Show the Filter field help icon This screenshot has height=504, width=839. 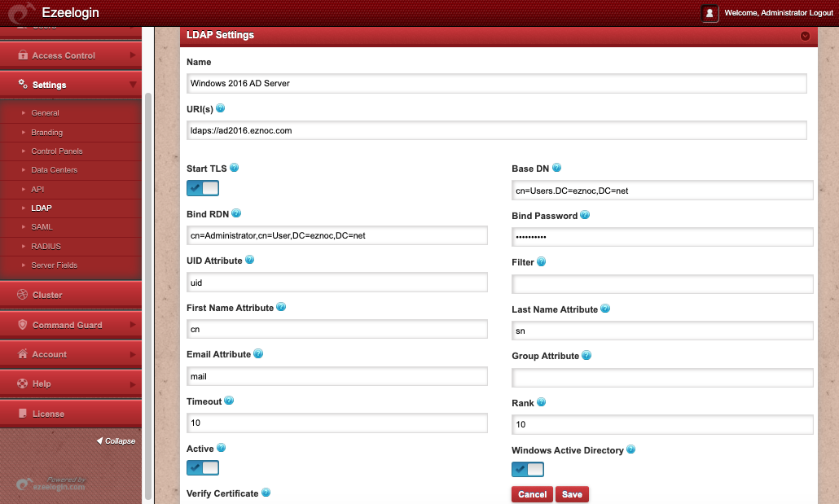pos(541,261)
